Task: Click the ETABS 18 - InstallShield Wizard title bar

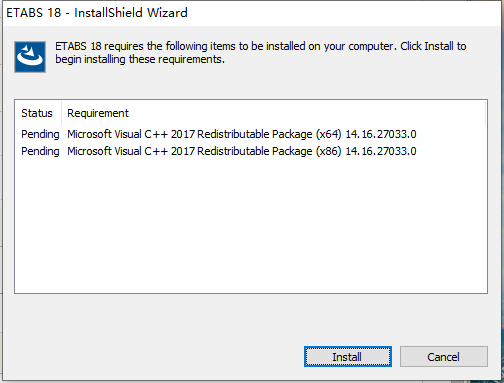Action: click(252, 13)
